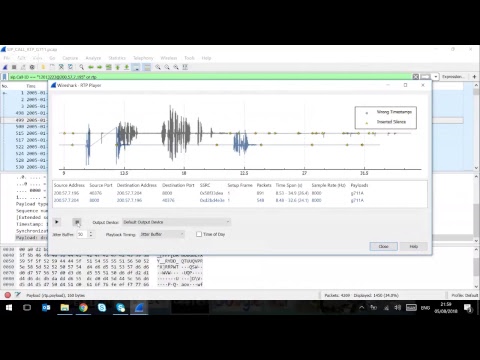480x360 pixels.
Task: Decrease Jitter Buffer with the down arrow
Action: [x=91, y=236]
